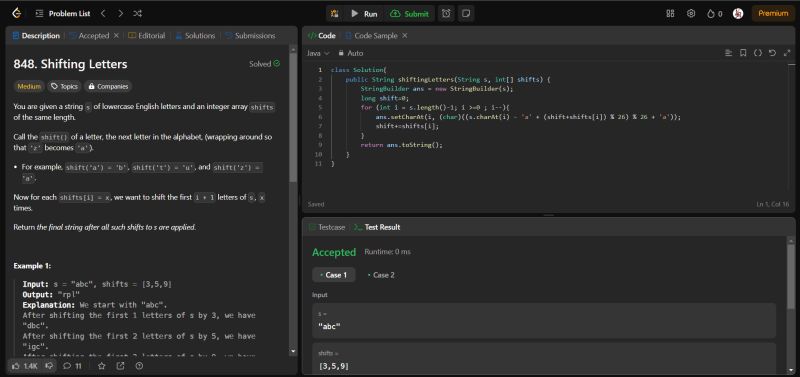Bookmark the code with bookmark icon
Screen dimensions: 800x377
click(x=743, y=53)
